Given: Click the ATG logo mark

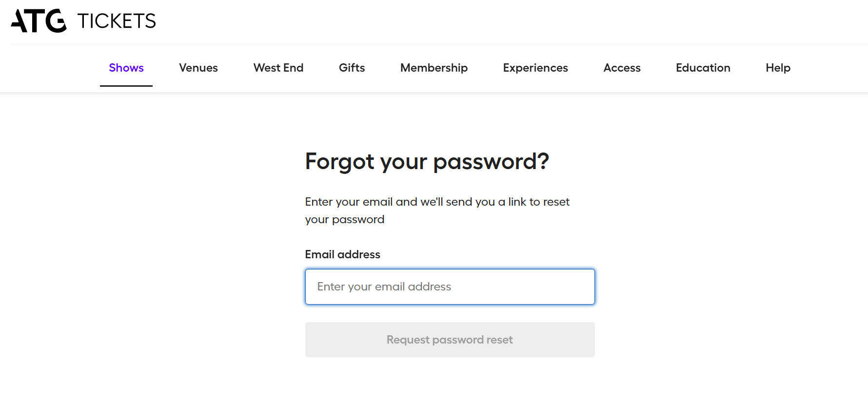Looking at the screenshot, I should click(x=39, y=21).
